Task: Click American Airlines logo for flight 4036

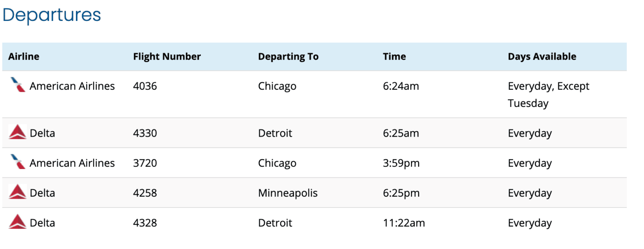Action: [18, 86]
